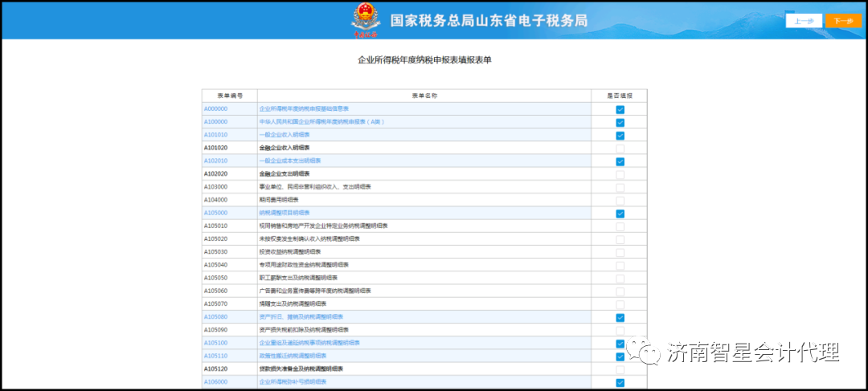Click form code A105110
Screen dimensions: 868x391
pos(216,356)
